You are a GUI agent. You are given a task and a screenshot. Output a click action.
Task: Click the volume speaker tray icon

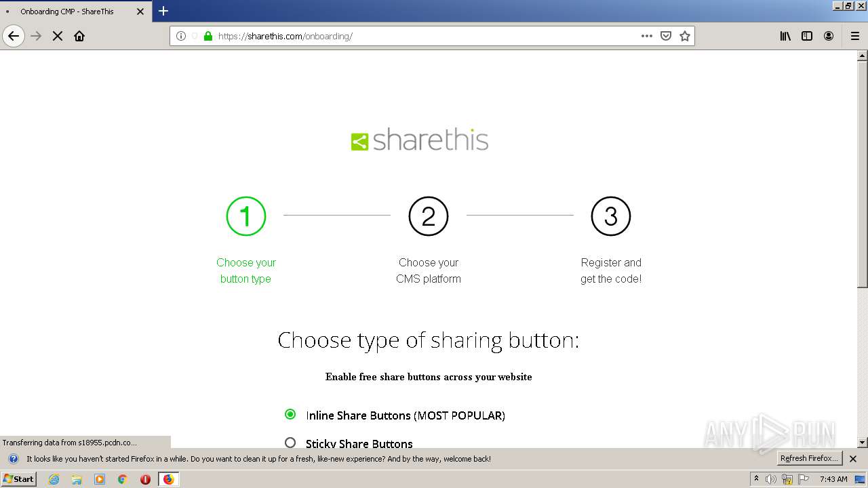tap(771, 479)
